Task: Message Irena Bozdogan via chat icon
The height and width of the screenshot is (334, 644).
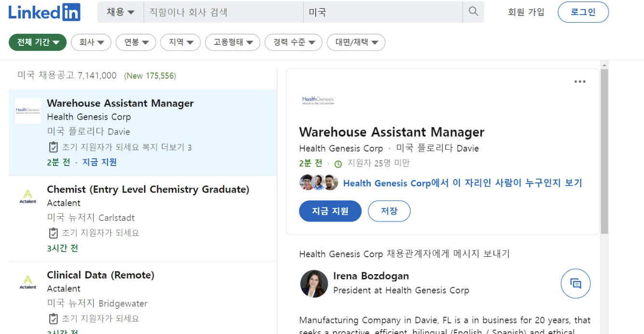Action: coord(576,283)
